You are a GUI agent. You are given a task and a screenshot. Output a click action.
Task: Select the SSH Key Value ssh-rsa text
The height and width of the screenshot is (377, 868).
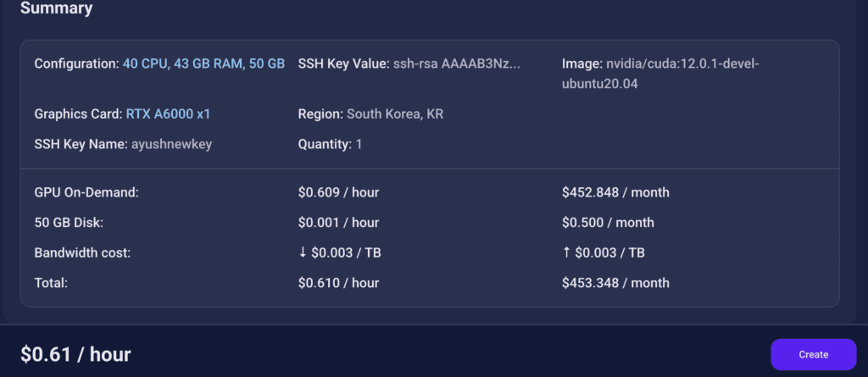tap(457, 64)
